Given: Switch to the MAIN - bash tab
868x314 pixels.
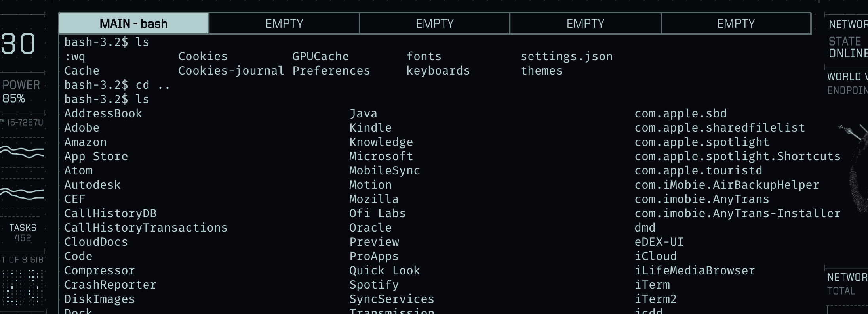Looking at the screenshot, I should (134, 24).
